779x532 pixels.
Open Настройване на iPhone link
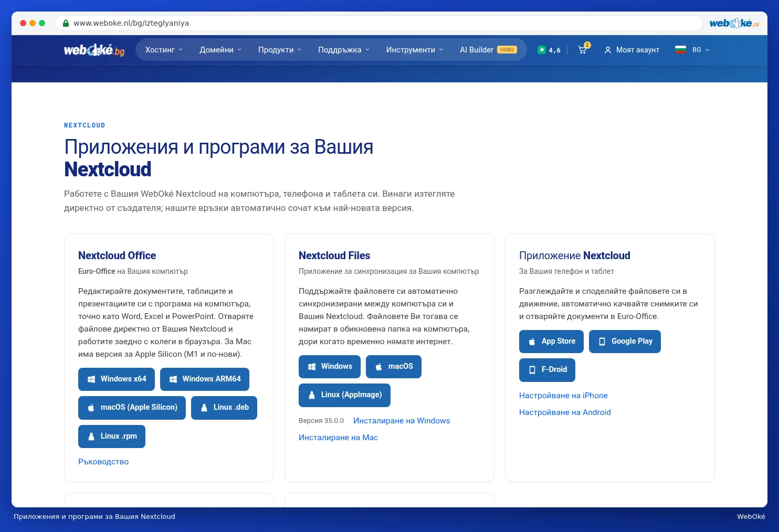(563, 396)
